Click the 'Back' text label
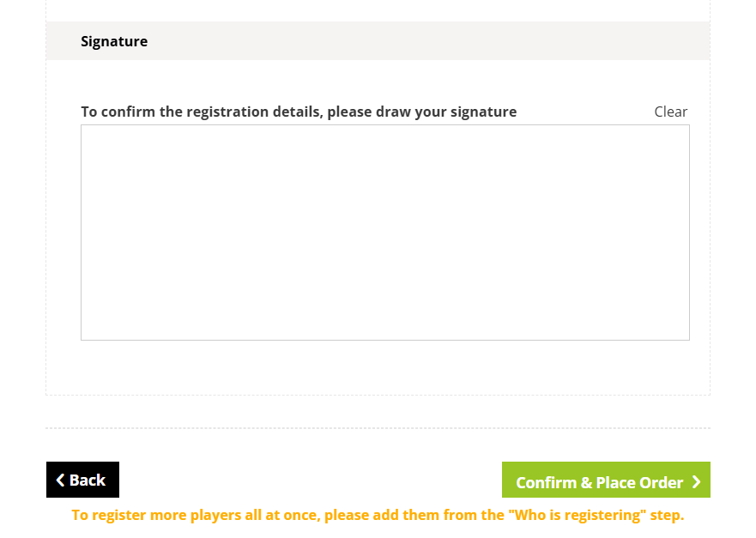The width and height of the screenshot is (756, 538). (x=88, y=481)
